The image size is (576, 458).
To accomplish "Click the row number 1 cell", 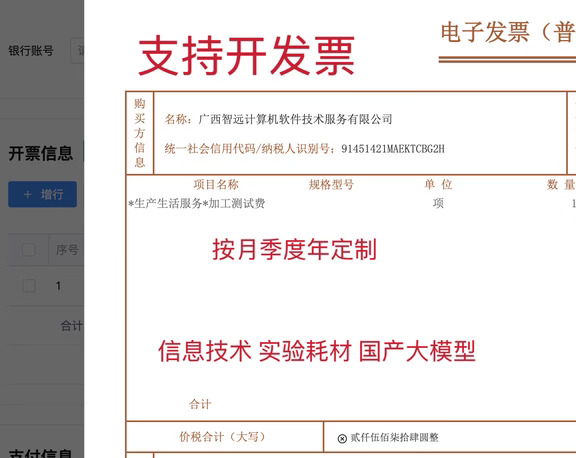I will [x=58, y=286].
